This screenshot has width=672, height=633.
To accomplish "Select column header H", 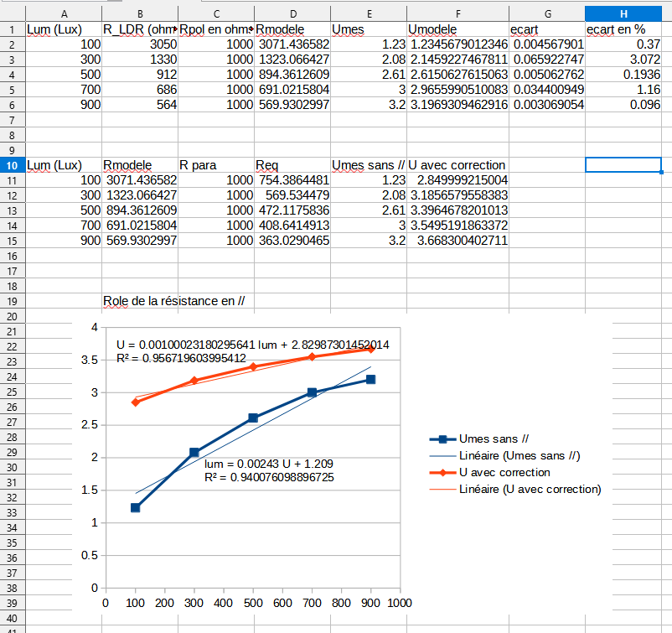I will (623, 13).
